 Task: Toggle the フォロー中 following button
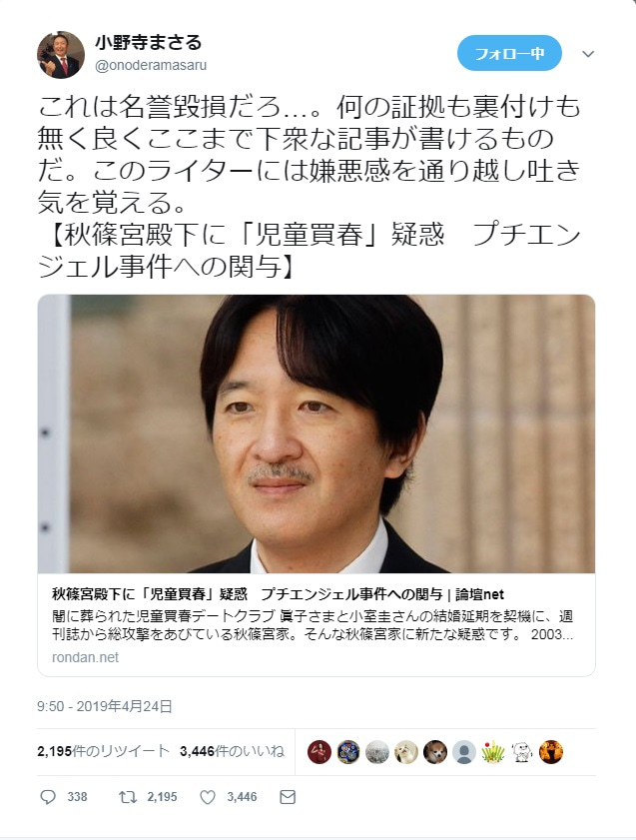509,53
